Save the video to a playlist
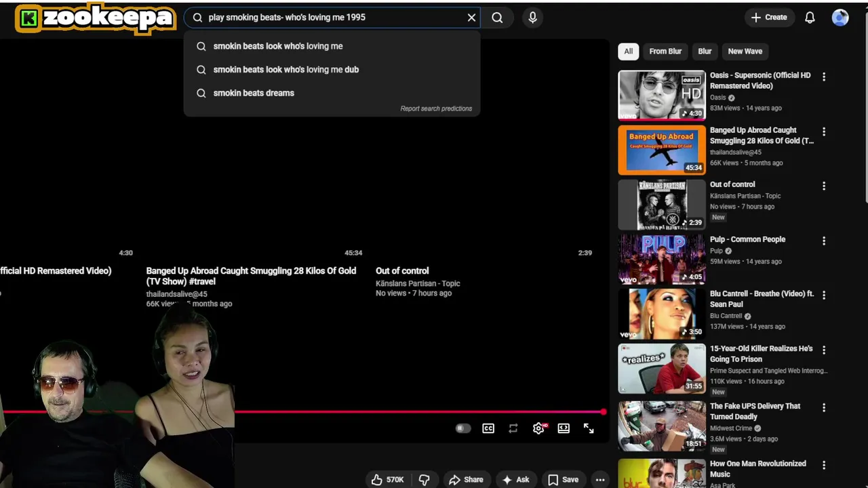Viewport: 868px width, 488px height. (564, 480)
